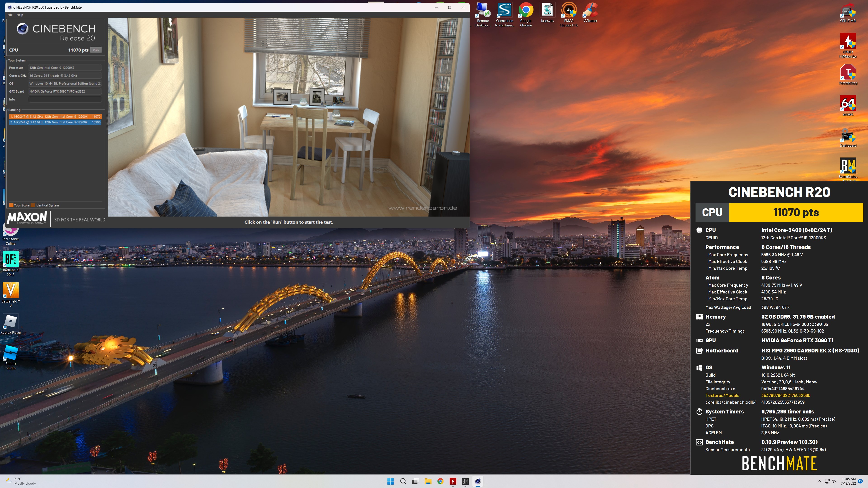Click the Info input field
This screenshot has height=488, width=868.
[x=65, y=99]
